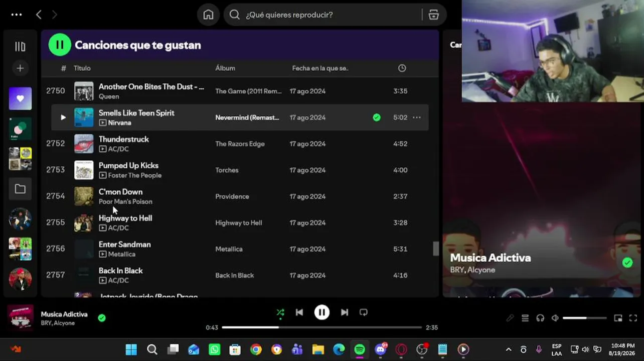Open the Foster The People artist link
Viewport: 644px width, 361px height.
[x=135, y=175]
